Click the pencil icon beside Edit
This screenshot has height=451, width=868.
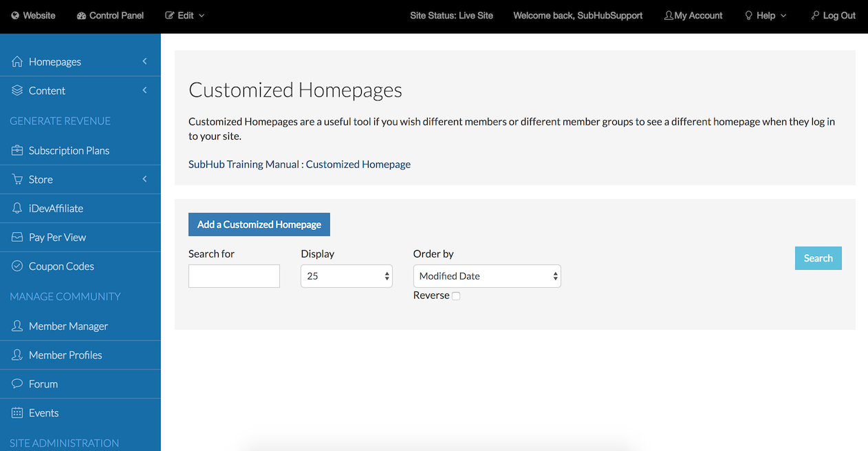click(170, 15)
